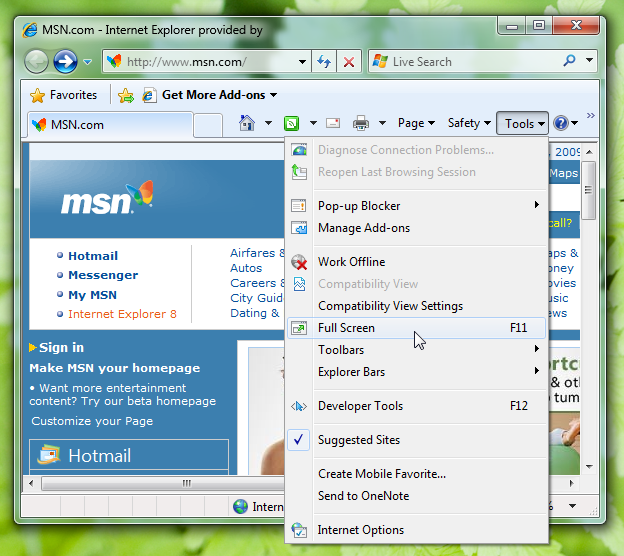Open the Page menu dropdown
Screen dimensions: 624x556
[416, 123]
